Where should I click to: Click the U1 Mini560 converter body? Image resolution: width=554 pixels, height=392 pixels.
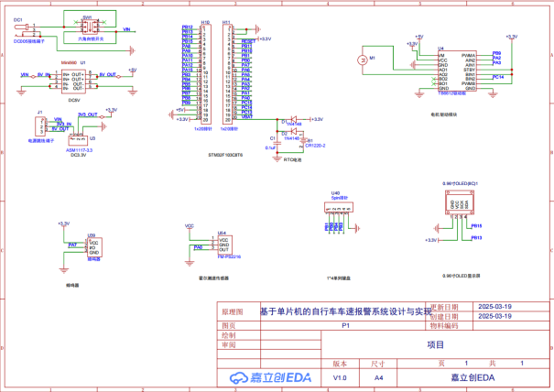[73, 82]
